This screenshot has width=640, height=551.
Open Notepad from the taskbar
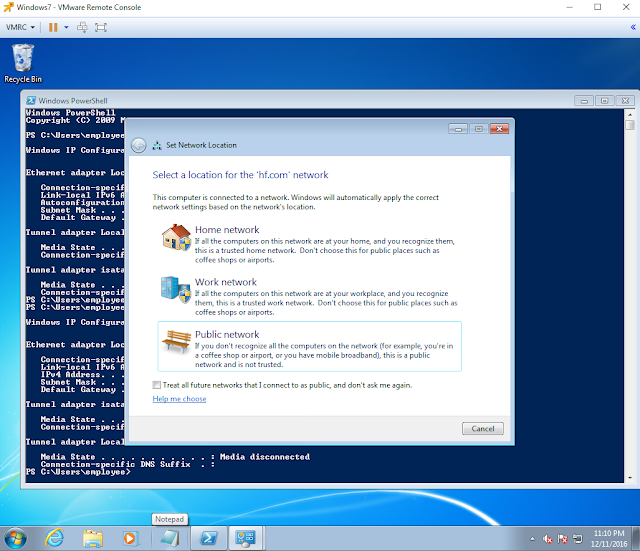170,538
